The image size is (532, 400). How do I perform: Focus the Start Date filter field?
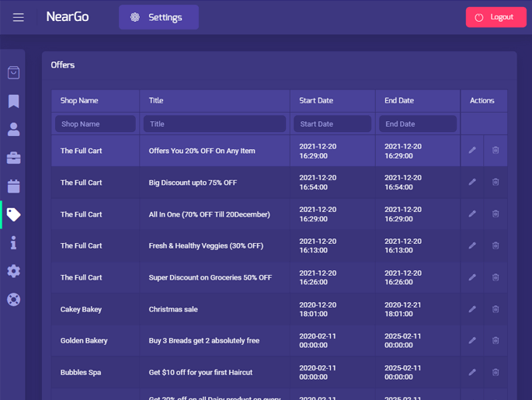[x=332, y=123]
